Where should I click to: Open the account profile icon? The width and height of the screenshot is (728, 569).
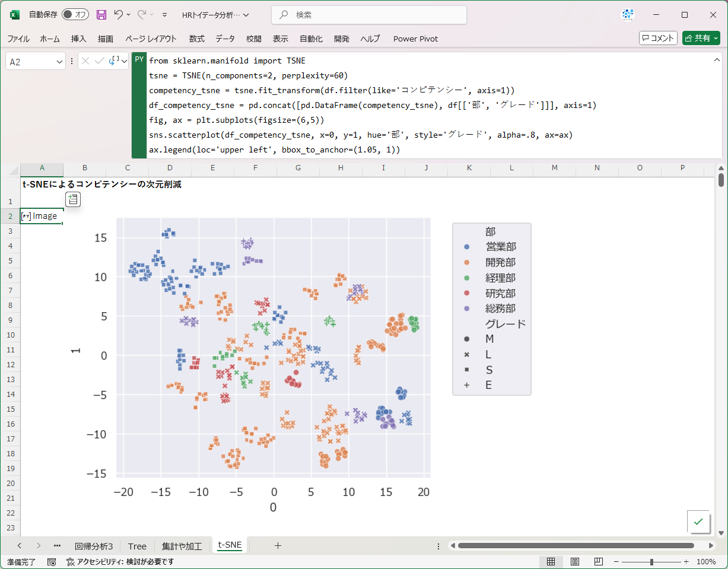pos(628,15)
